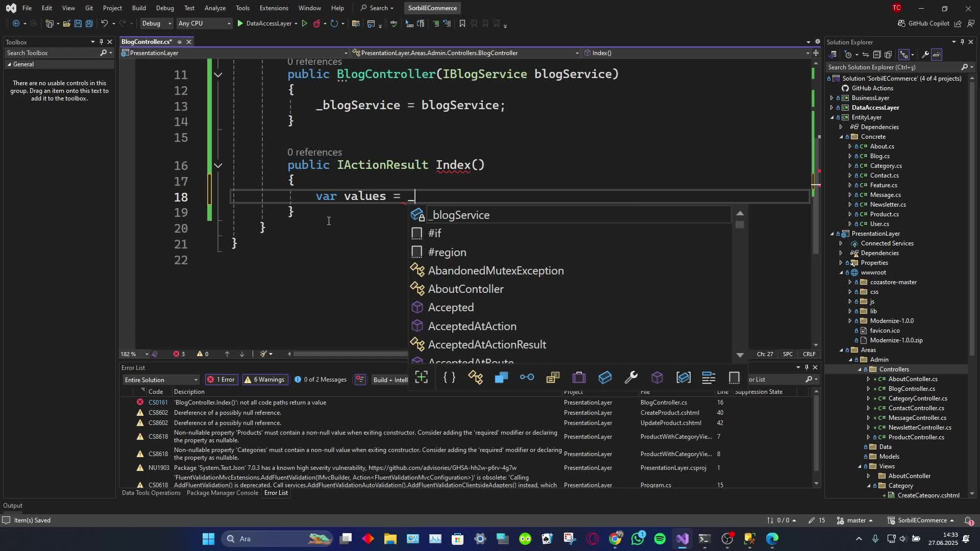Toggle IntelliSense filter for classes icon
The image size is (980, 551).
475,378
